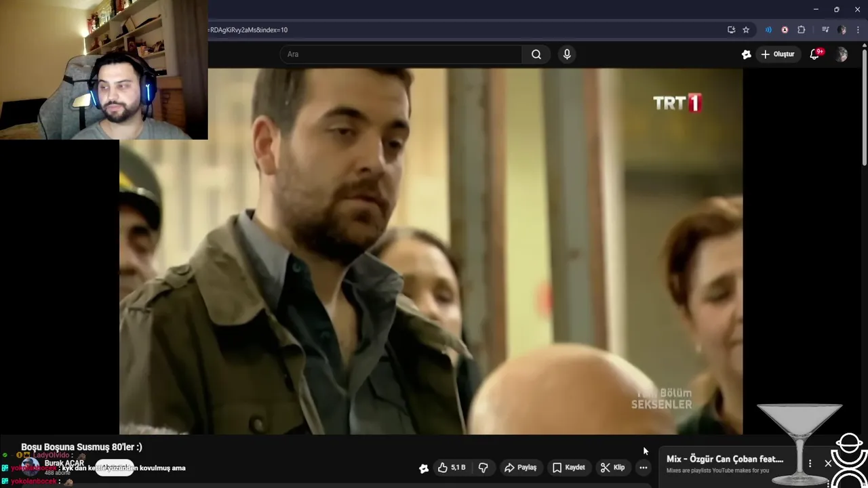Open the Mix playlist options menu
868x488 pixels.
[810, 464]
